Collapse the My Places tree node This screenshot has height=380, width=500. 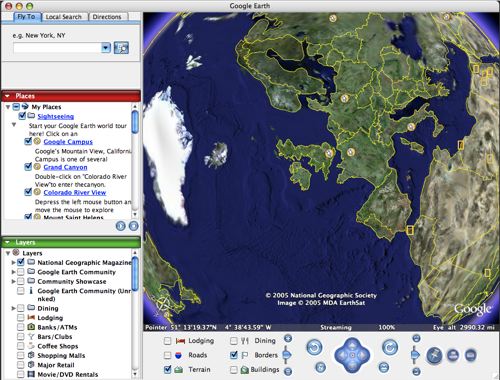(x=7, y=107)
